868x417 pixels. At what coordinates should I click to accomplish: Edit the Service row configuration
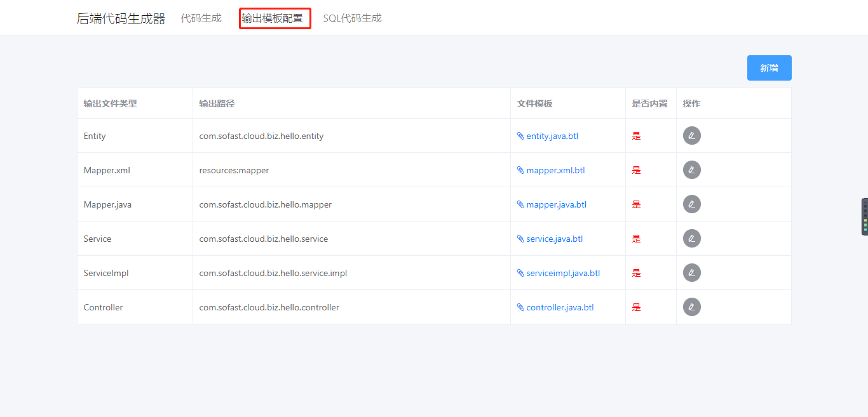(x=691, y=239)
